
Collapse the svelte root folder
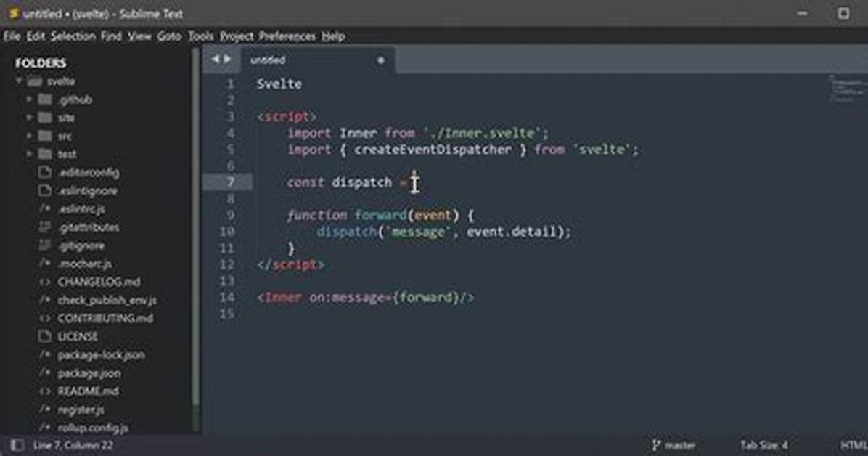pos(20,81)
